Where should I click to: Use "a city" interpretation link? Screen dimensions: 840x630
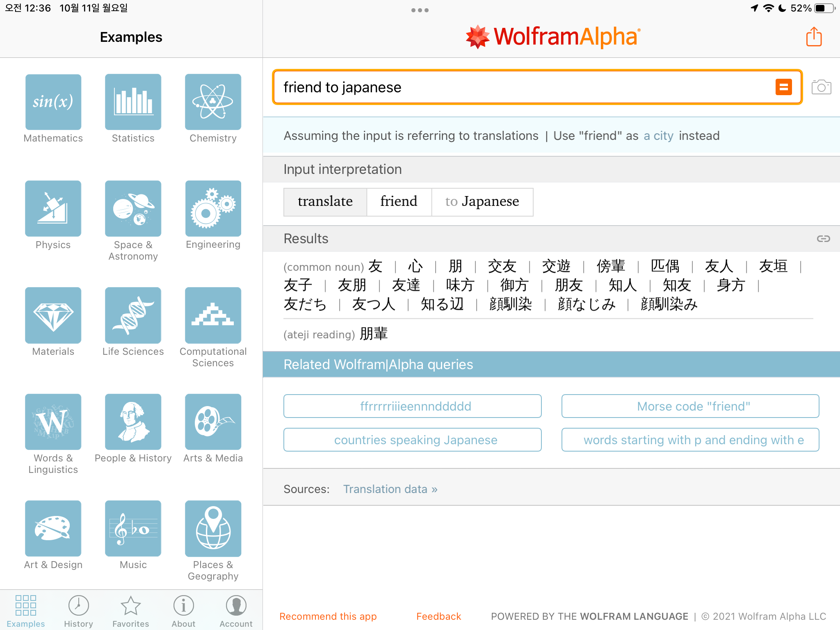point(658,136)
